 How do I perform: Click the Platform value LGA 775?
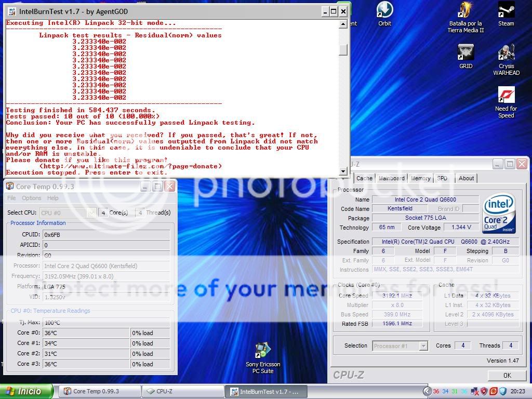point(106,287)
